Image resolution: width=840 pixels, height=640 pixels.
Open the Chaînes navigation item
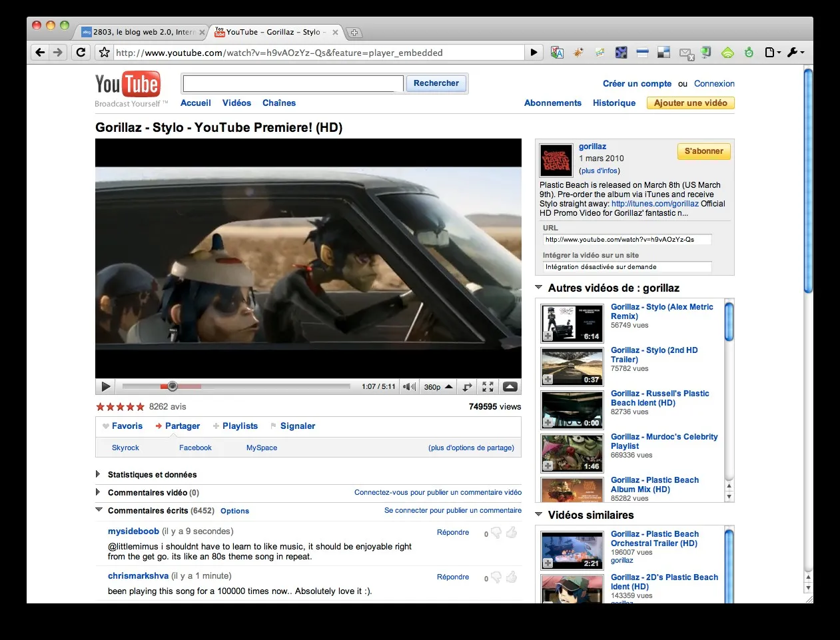(x=279, y=103)
